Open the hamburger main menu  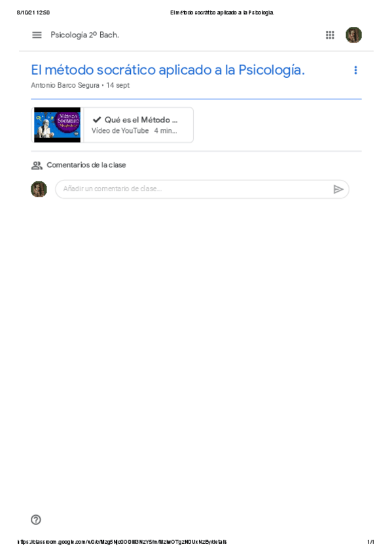tap(37, 35)
